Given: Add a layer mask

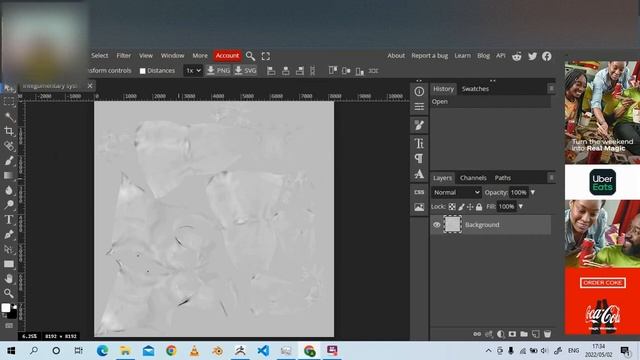Looking at the screenshot, I should tap(512, 334).
